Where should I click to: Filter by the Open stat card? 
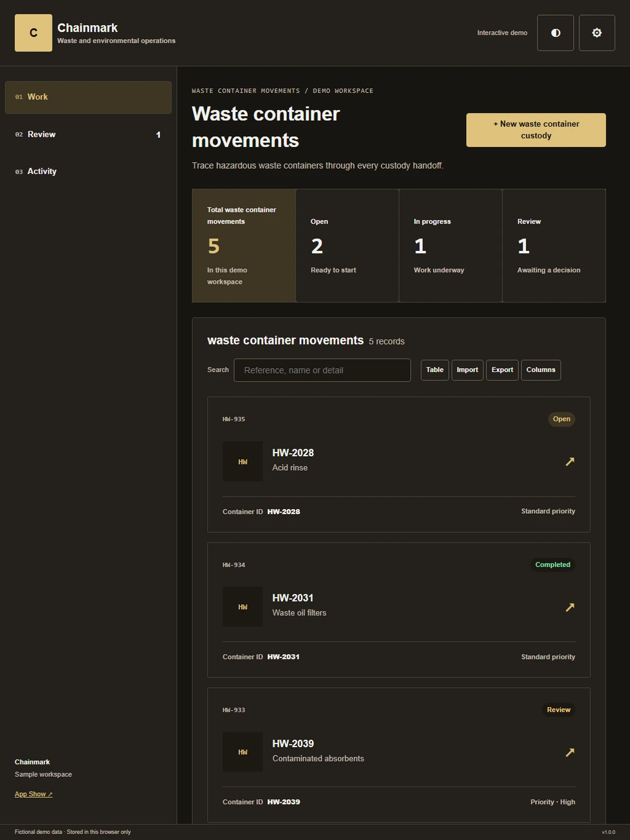347,246
